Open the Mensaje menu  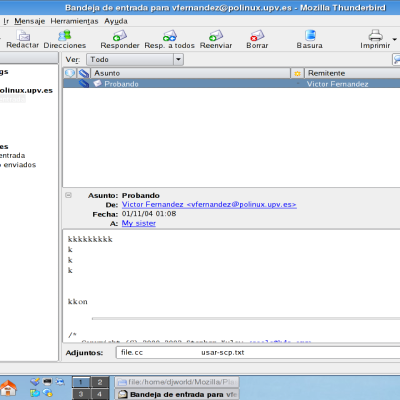[29, 21]
